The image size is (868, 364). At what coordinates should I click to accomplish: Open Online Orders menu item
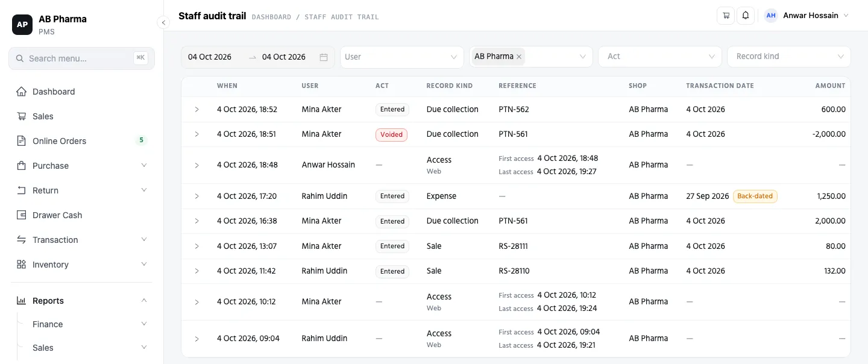81,141
